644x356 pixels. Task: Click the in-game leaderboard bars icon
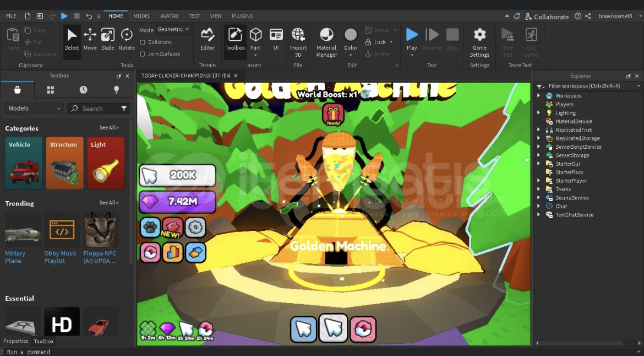pyautogui.click(x=172, y=252)
